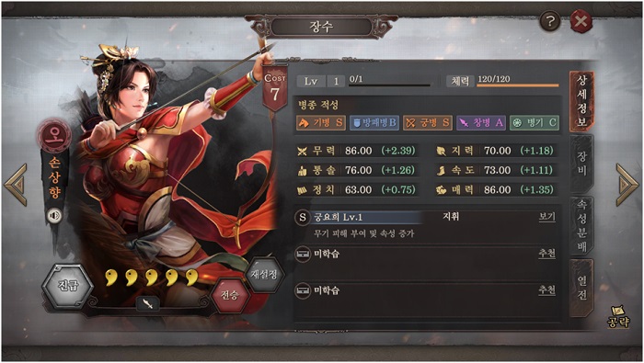Switch to the 장비 equipment tab

(x=581, y=164)
